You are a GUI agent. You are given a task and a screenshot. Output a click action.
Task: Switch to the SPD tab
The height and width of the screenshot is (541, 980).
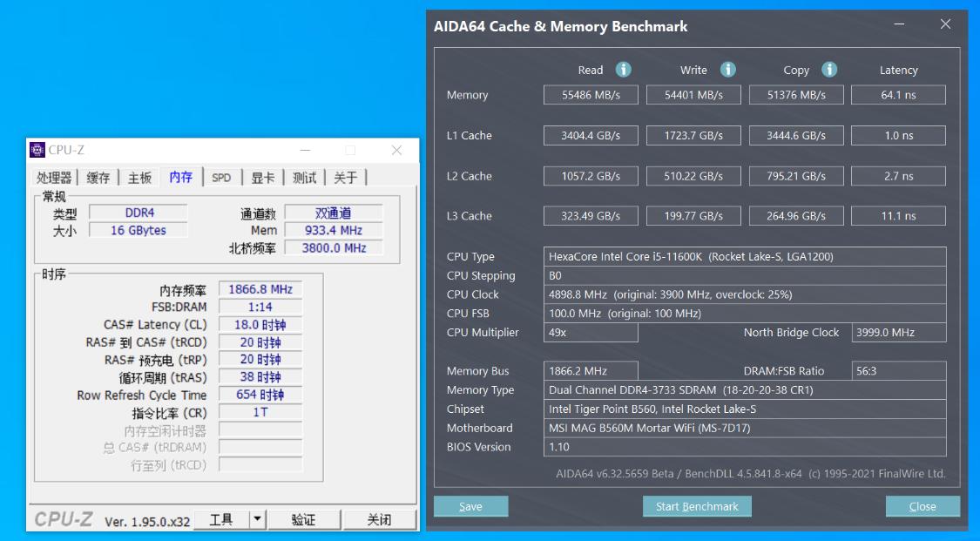[x=221, y=177]
